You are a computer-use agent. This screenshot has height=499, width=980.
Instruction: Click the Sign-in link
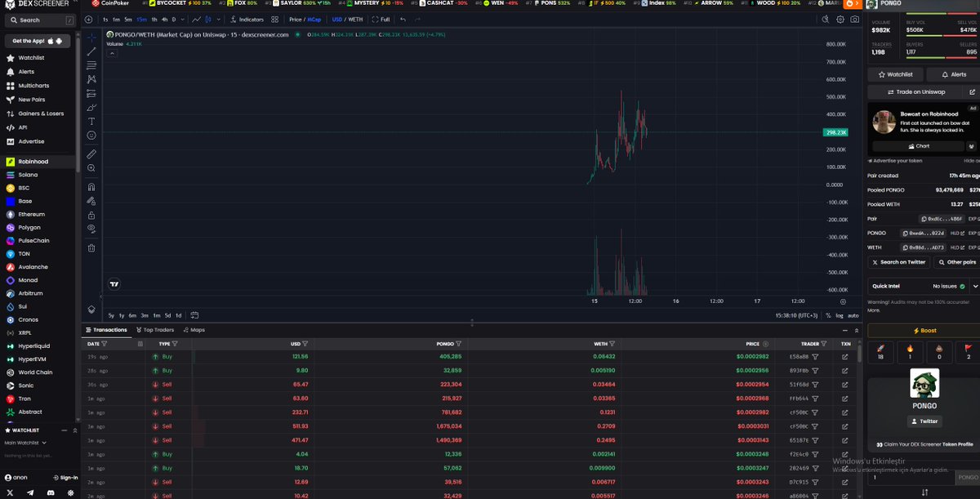(x=65, y=478)
